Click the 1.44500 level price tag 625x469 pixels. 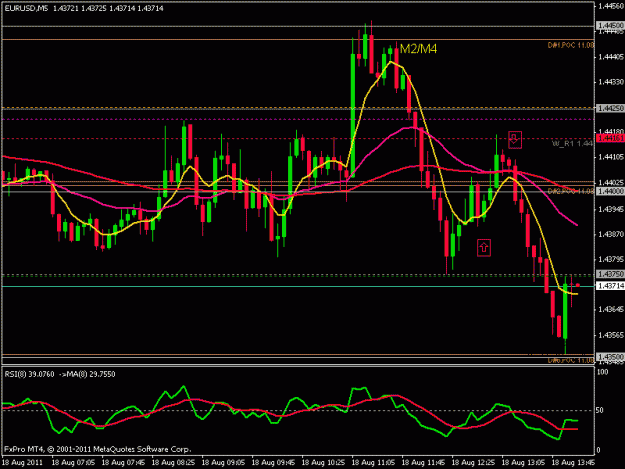point(610,26)
